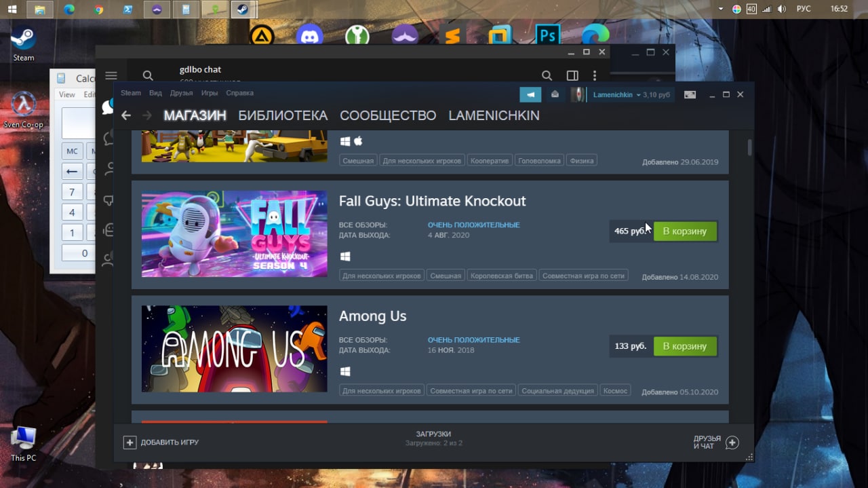Switch Steam to Big Picture mode

click(x=690, y=94)
